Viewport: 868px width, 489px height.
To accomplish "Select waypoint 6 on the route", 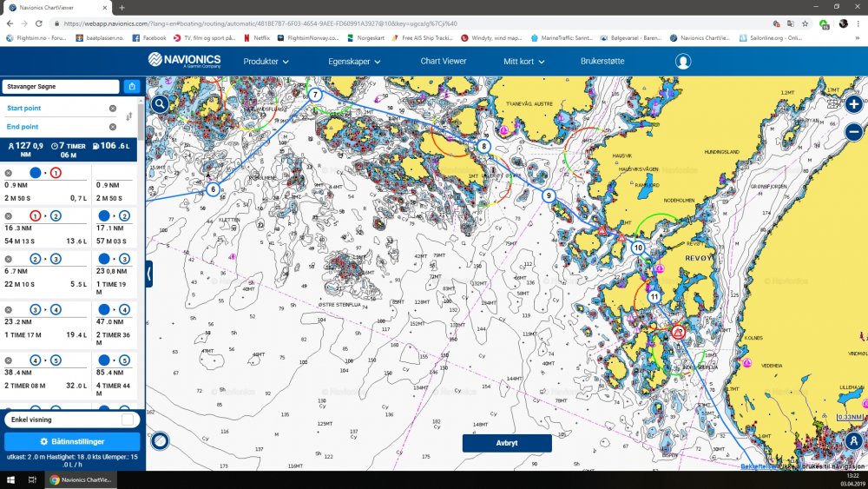I will coord(214,189).
